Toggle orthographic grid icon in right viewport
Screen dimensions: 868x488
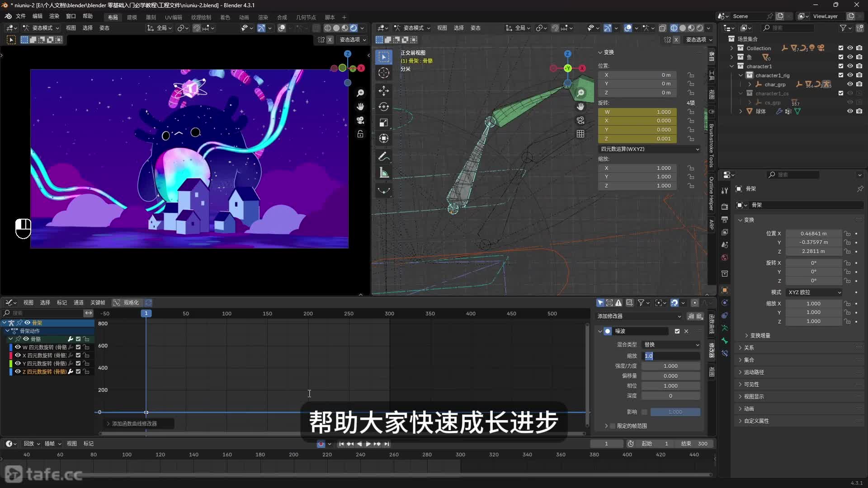click(x=580, y=134)
